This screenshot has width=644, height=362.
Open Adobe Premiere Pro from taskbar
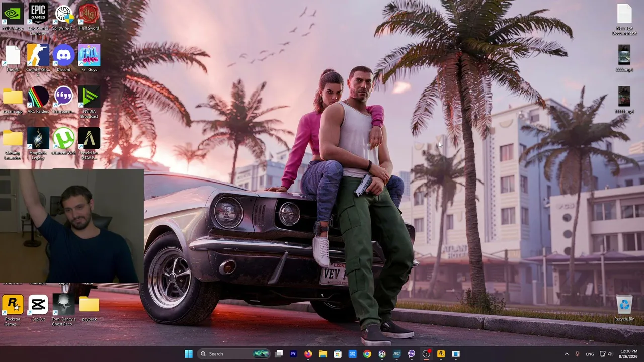(x=294, y=354)
